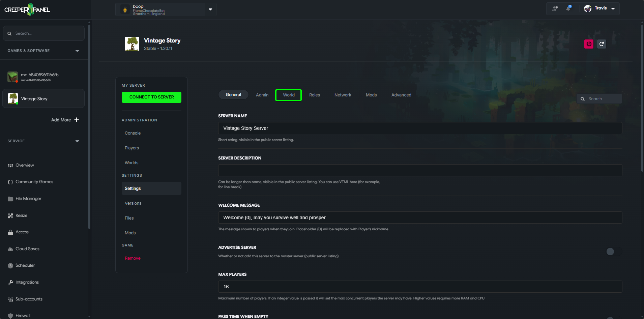Collapse the Service section
This screenshot has width=644, height=319.
(x=77, y=141)
